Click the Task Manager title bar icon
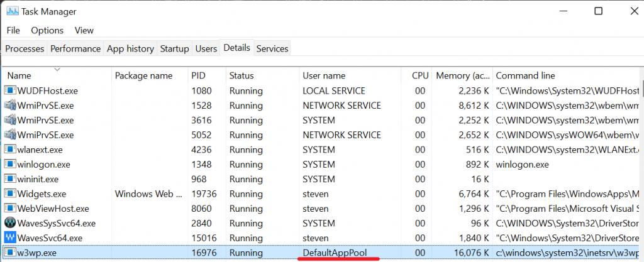 [12, 11]
